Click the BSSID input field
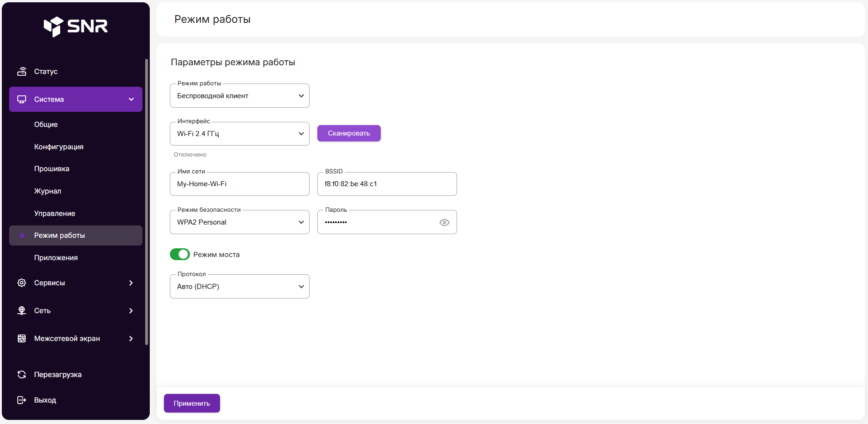 point(387,184)
